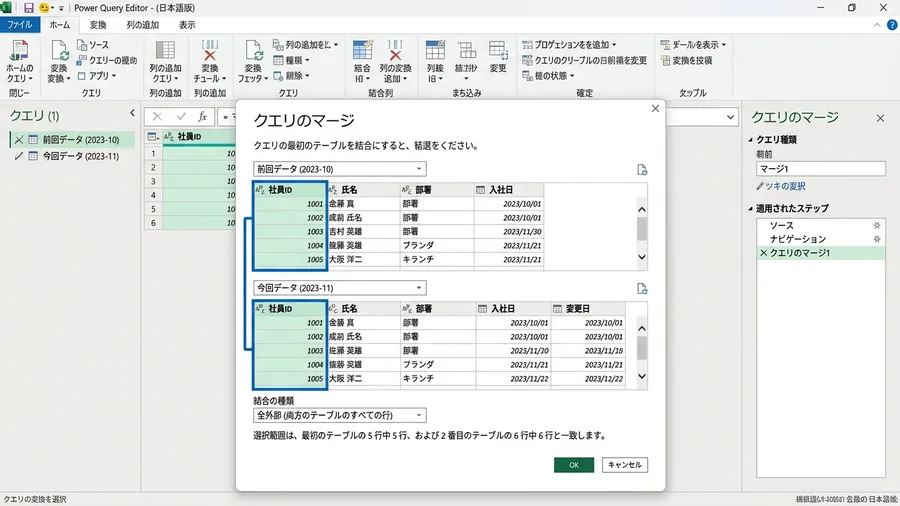Open the 列の追加を ribbon dropdown
Image resolution: width=900 pixels, height=506 pixels.
(305, 45)
